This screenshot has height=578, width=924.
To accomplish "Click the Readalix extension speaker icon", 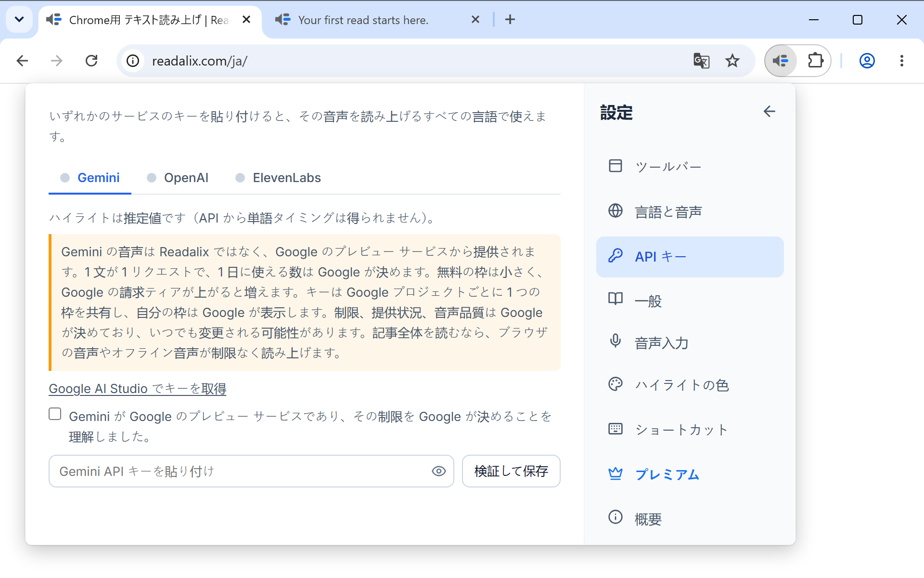I will (781, 61).
